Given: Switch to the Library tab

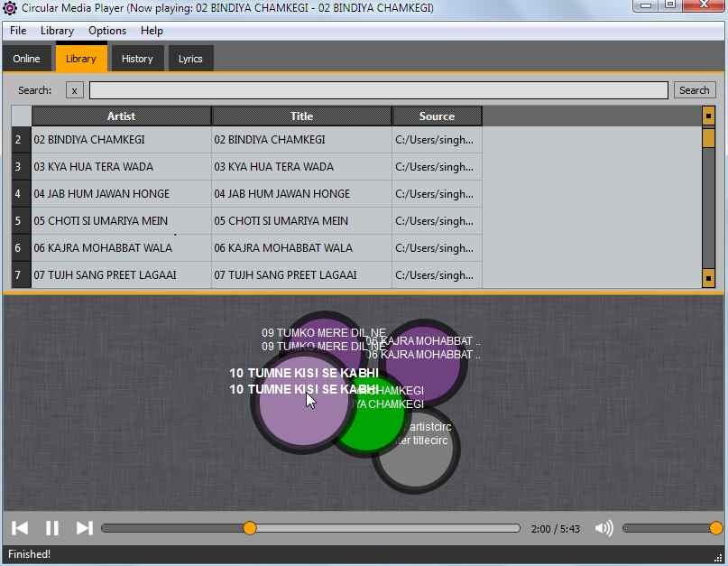Looking at the screenshot, I should tap(81, 58).
